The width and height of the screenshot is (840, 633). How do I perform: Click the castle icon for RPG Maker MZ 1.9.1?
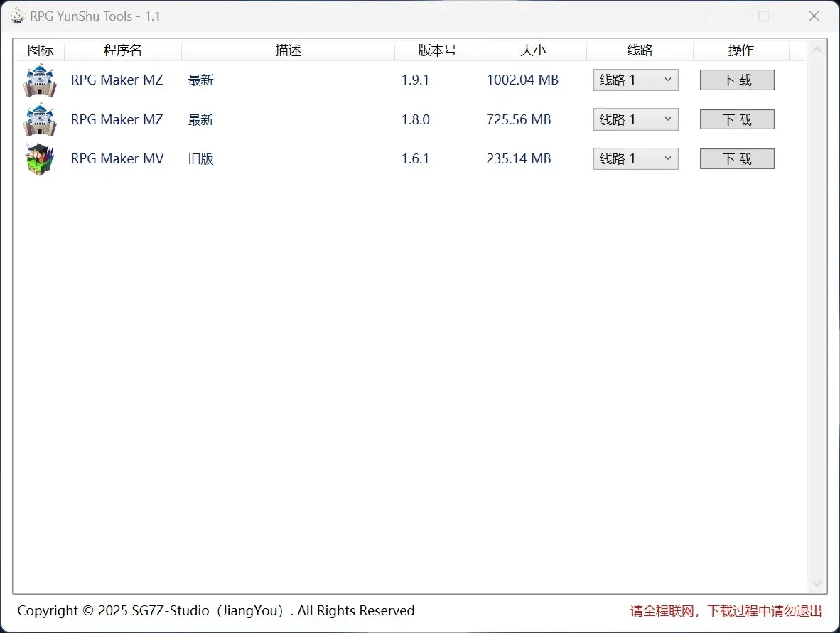40,80
